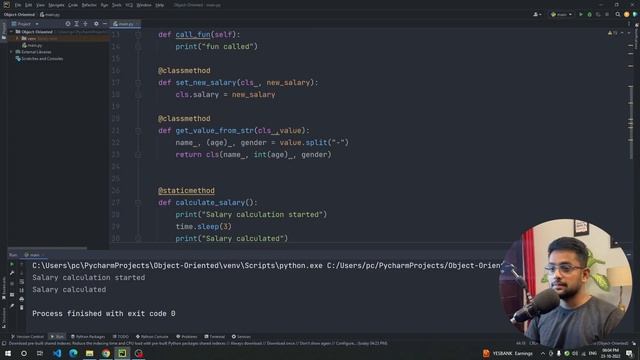This screenshot has height=360, width=640.
Task: Click the Select Opened File target icon
Action: pyautogui.click(x=68, y=24)
